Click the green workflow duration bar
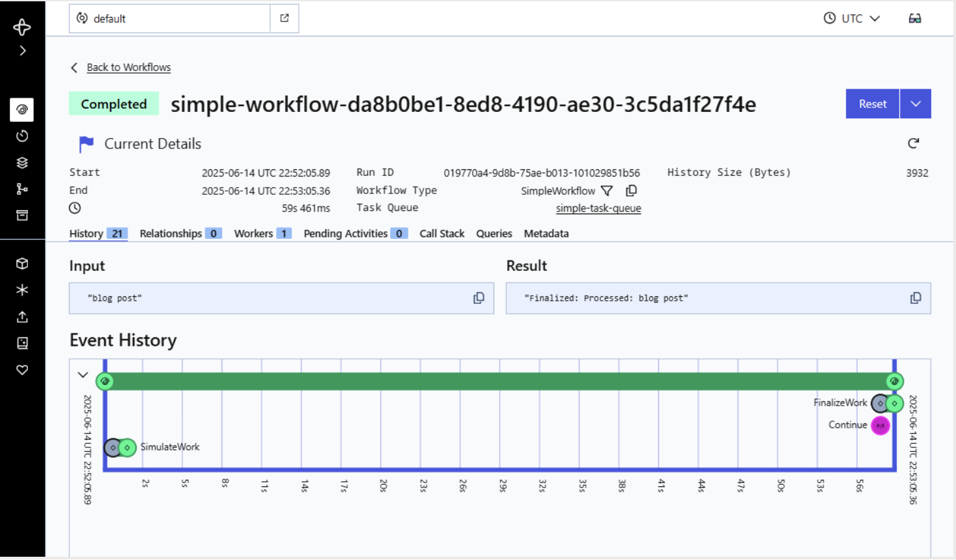This screenshot has width=956, height=560. point(499,381)
